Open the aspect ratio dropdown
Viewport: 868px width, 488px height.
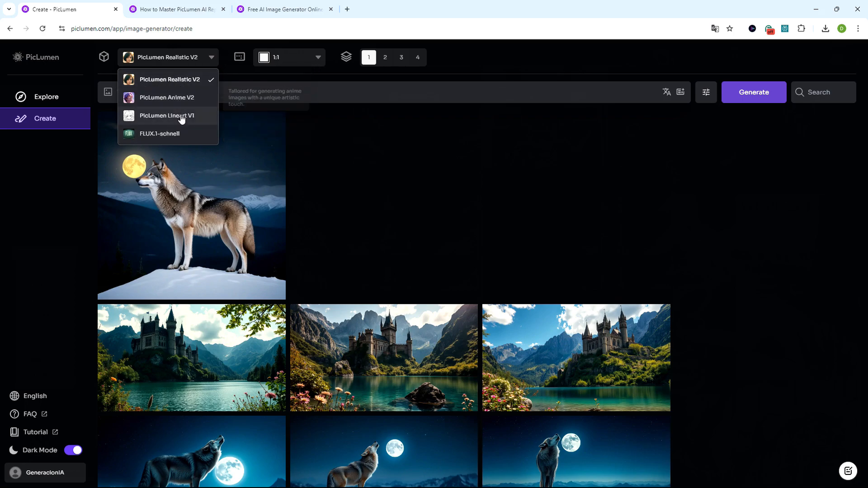click(x=318, y=57)
